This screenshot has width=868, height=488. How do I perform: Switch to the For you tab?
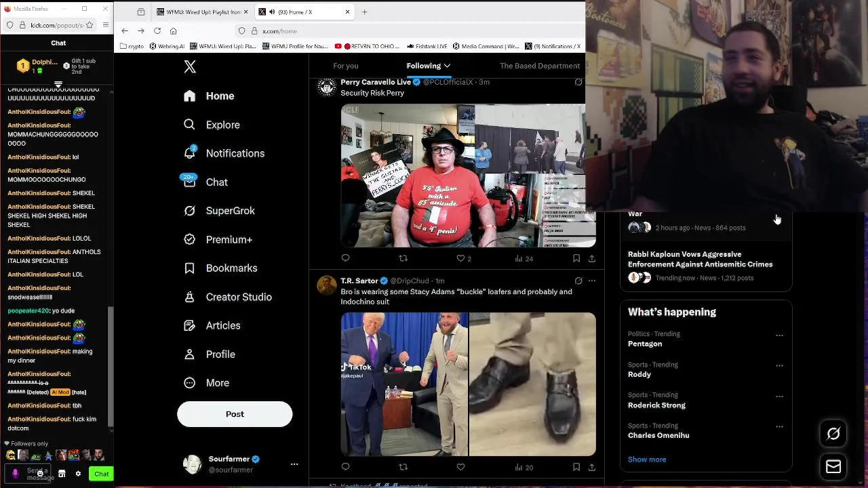(346, 66)
